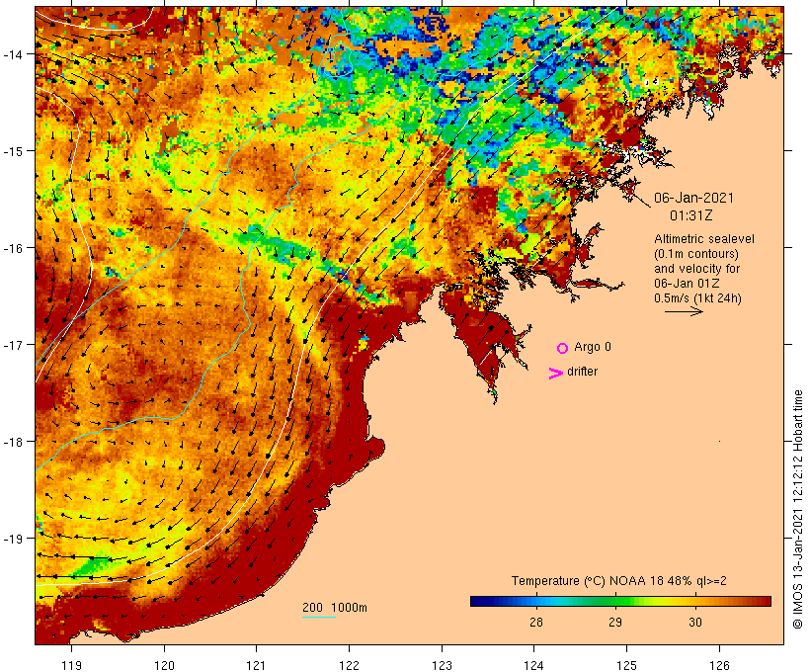Click the 06-Jan-2021 date label
810x672 pixels.
(693, 198)
